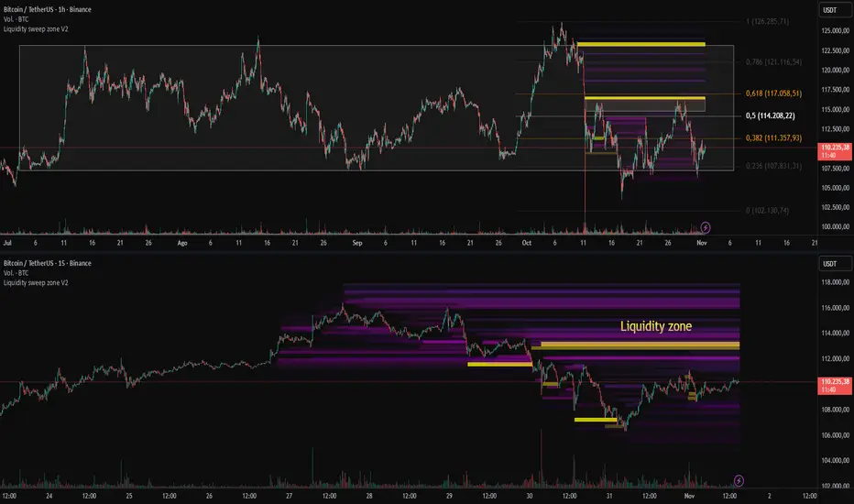Image resolution: width=854 pixels, height=504 pixels.
Task: Click the Vol · BTC legend in 1h chart
Action: [x=16, y=19]
